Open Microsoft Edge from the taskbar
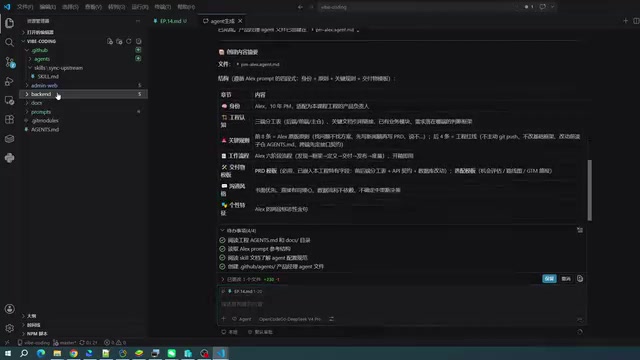 [x=41, y=353]
